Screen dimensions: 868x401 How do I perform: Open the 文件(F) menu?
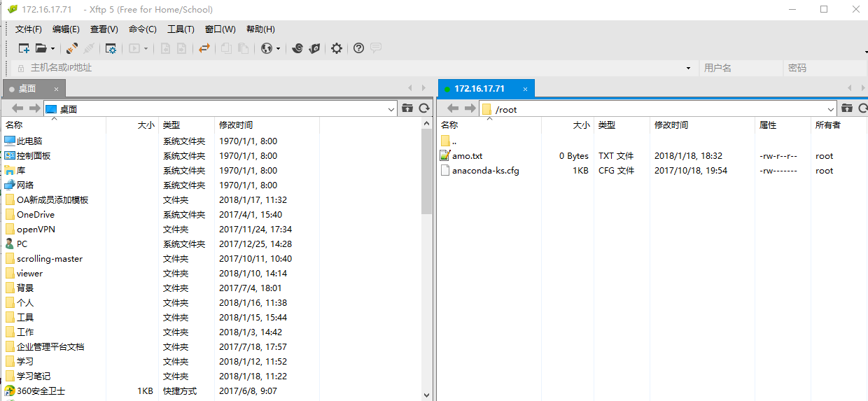coord(29,29)
